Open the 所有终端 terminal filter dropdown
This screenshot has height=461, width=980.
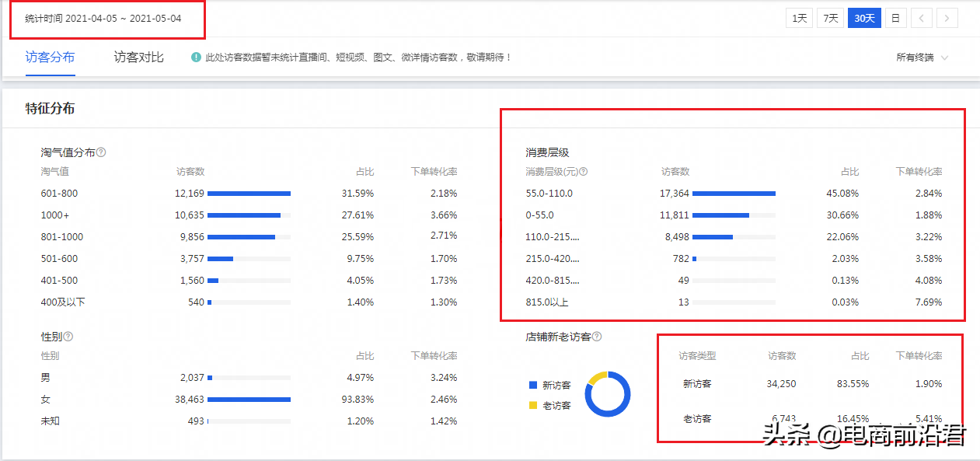coord(917,56)
